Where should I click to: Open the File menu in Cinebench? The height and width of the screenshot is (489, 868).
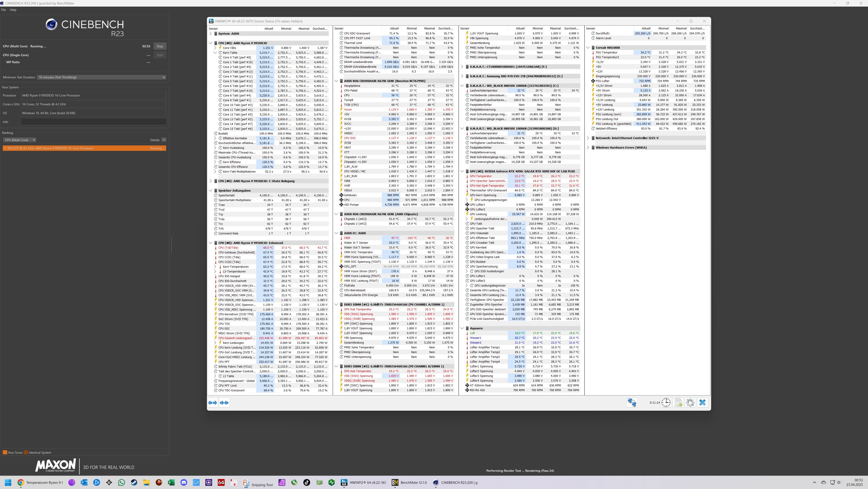pos(3,10)
